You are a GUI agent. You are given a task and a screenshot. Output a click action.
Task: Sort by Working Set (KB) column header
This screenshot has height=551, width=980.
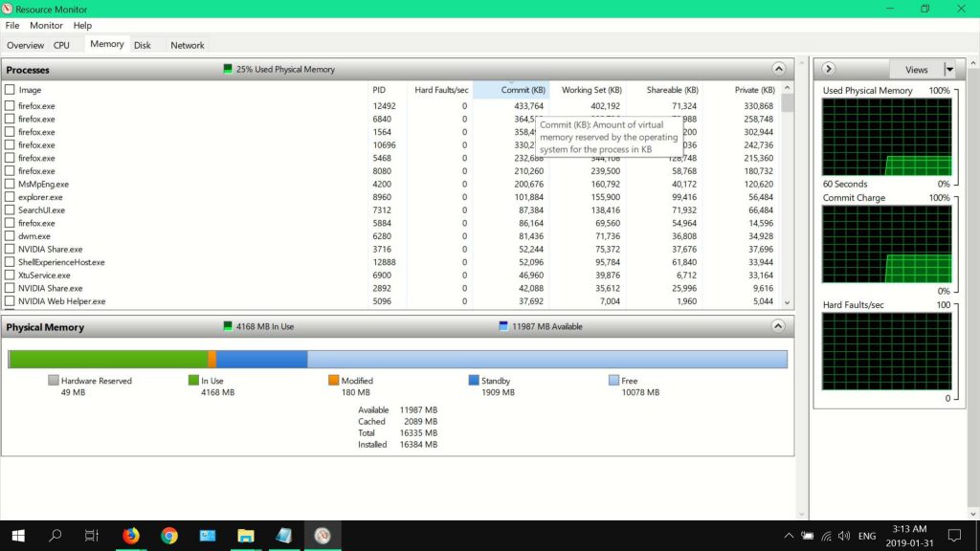(x=588, y=90)
